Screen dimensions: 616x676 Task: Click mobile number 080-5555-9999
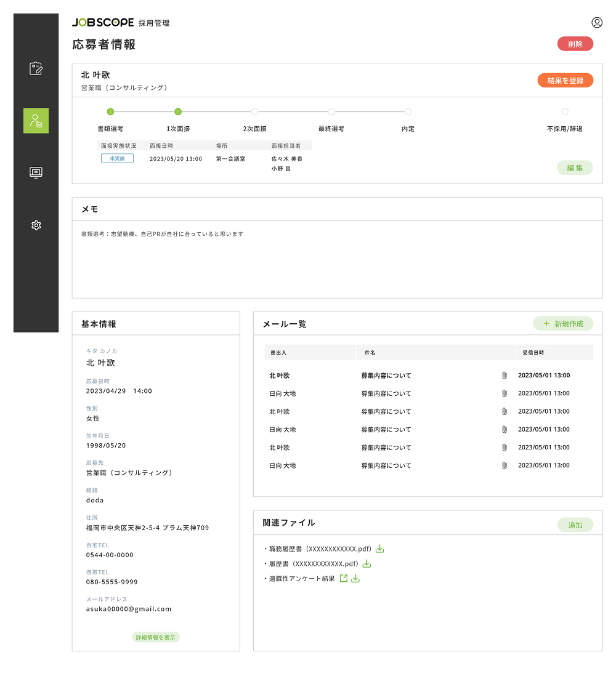[111, 582]
